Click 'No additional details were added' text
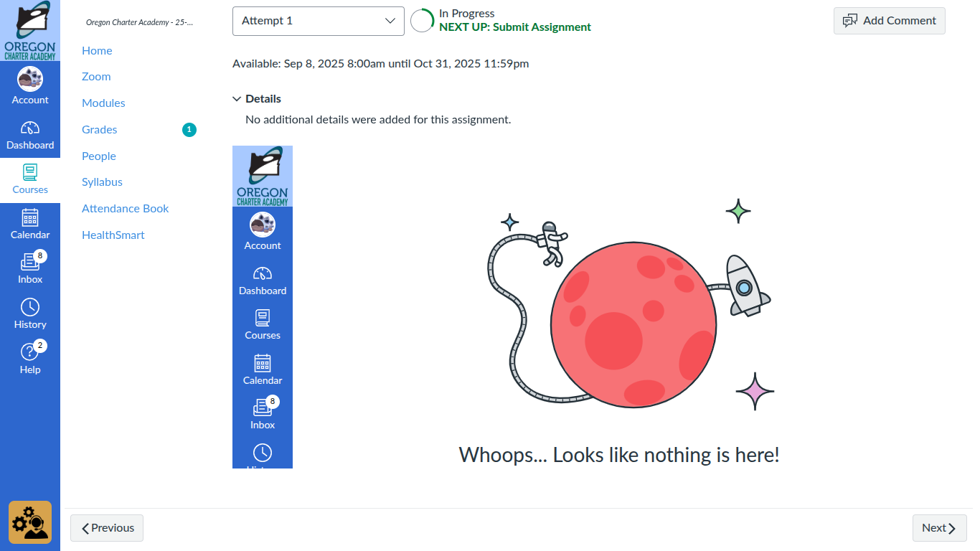This screenshot has width=980, height=551. click(378, 120)
